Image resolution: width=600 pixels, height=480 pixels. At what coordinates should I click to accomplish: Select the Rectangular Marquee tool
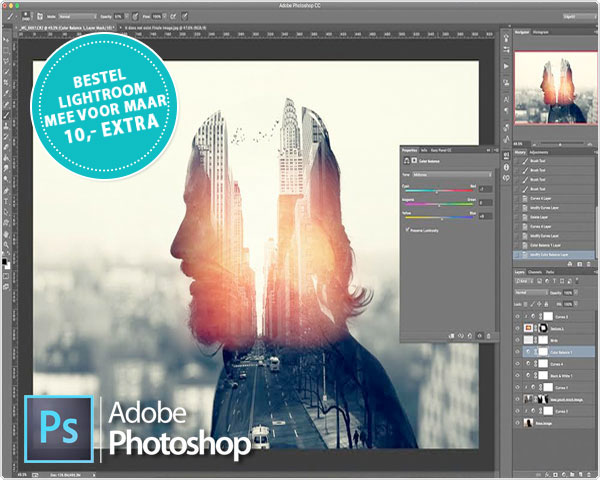tap(6, 50)
